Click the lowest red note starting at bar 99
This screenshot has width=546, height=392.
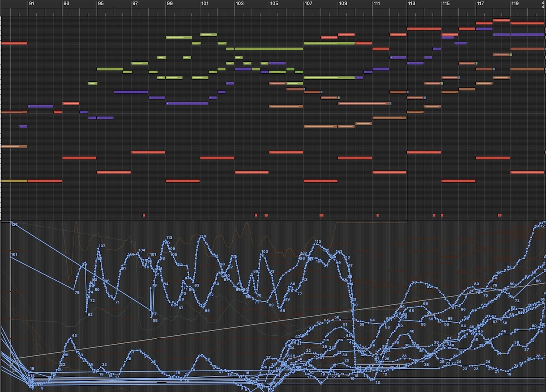tap(183, 181)
